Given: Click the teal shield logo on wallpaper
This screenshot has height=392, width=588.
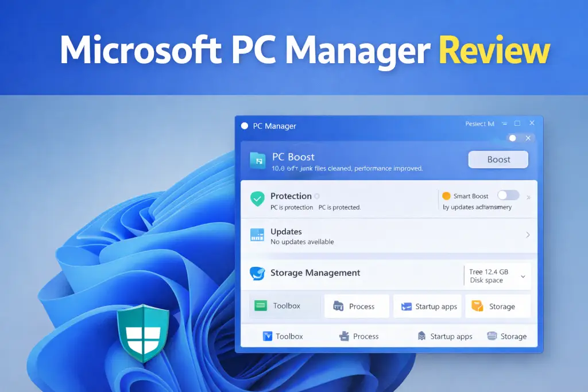Looking at the screenshot, I should point(142,335).
